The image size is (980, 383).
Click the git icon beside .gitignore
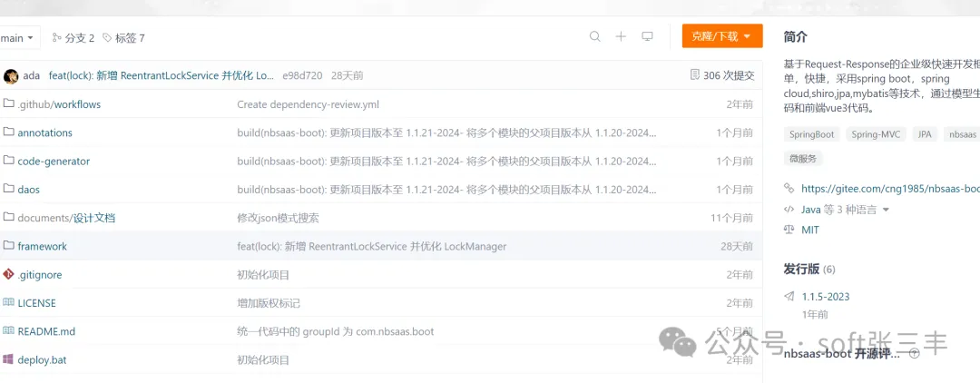[x=8, y=274]
